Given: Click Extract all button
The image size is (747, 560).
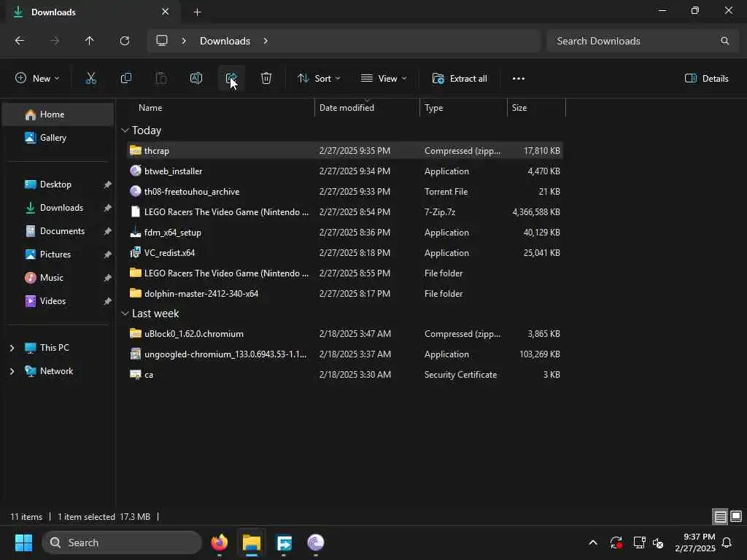Looking at the screenshot, I should pyautogui.click(x=460, y=79).
